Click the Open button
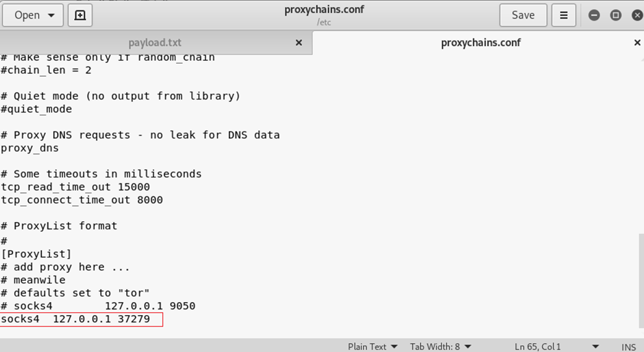 32,14
